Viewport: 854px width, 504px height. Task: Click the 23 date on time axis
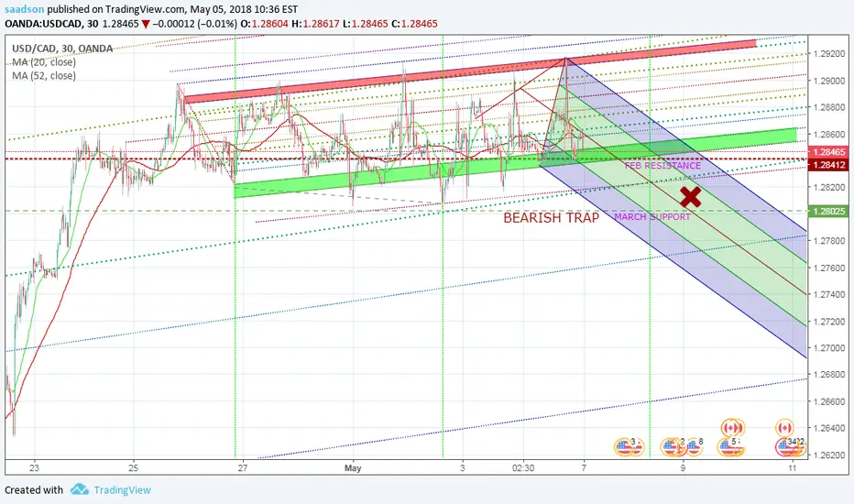click(34, 467)
